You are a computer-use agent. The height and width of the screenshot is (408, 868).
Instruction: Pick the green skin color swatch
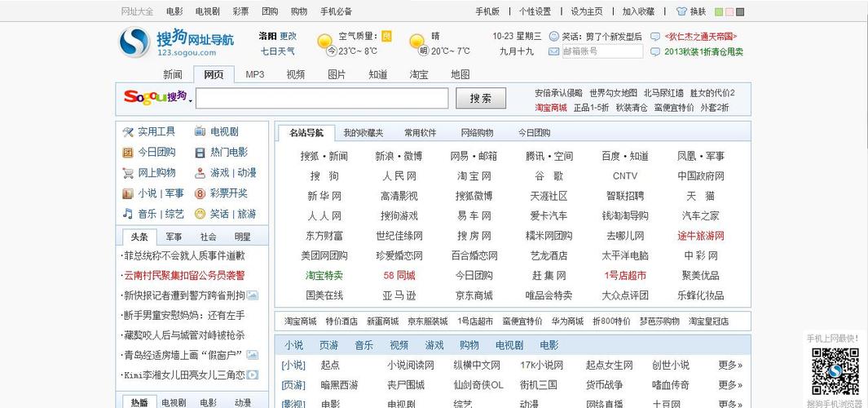[718, 12]
